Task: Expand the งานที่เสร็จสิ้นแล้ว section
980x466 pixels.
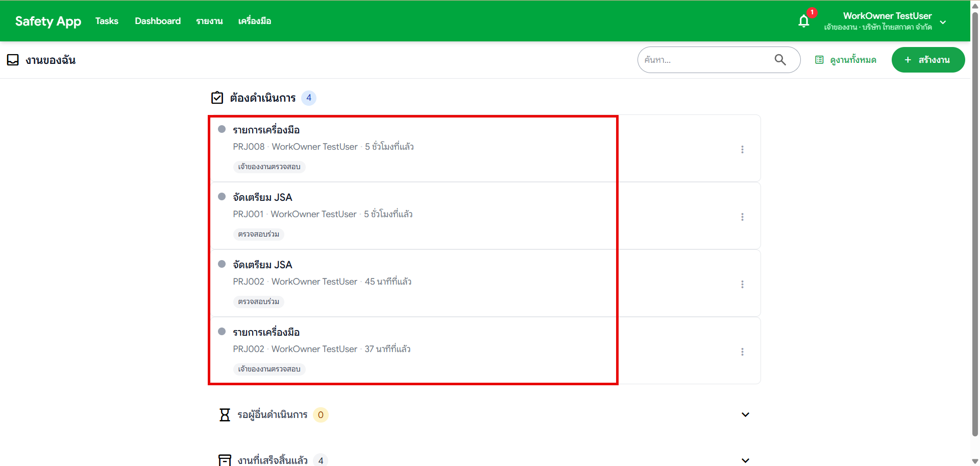Action: tap(746, 460)
